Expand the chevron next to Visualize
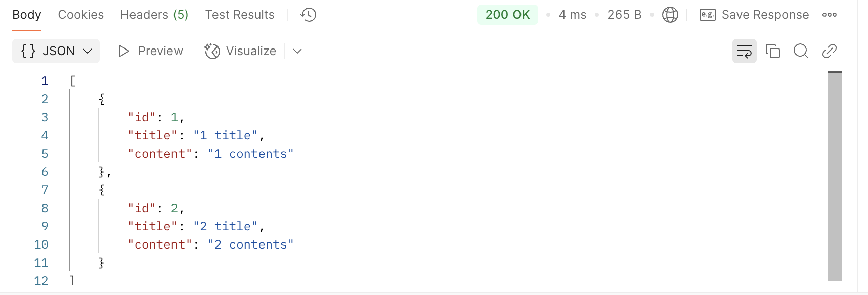The width and height of the screenshot is (868, 295). [x=297, y=51]
